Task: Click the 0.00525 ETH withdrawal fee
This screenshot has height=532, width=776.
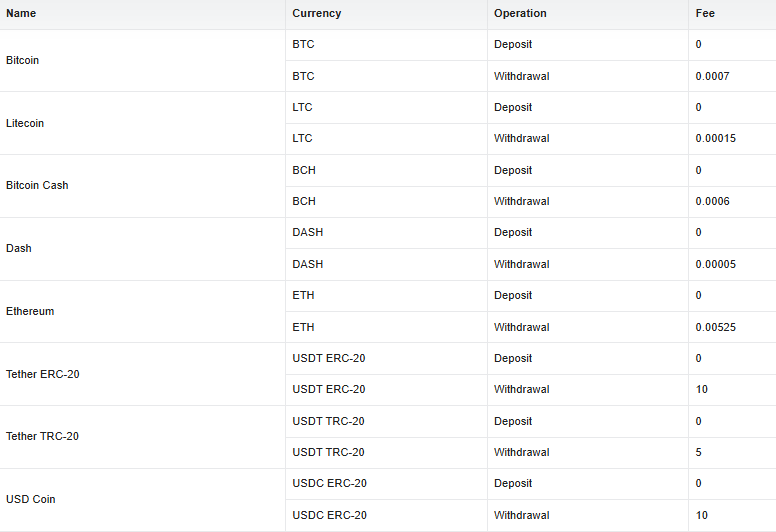Action: click(715, 327)
